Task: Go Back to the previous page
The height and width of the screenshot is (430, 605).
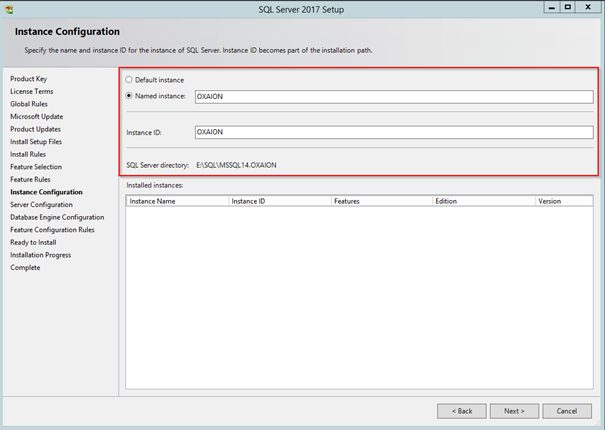Action: tap(462, 411)
